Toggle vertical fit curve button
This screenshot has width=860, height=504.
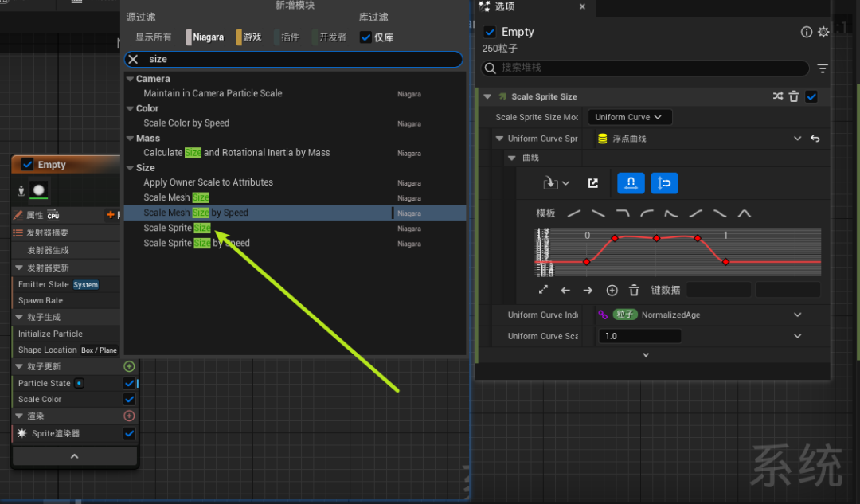tap(664, 183)
